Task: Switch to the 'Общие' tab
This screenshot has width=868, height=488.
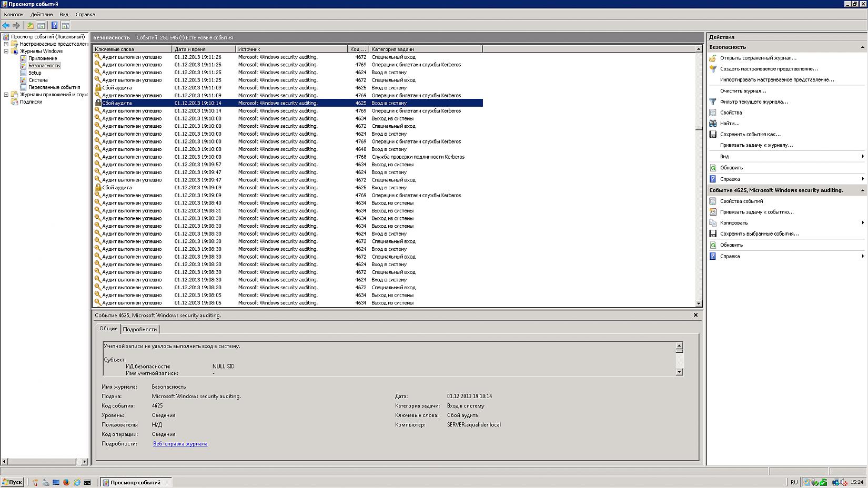Action: [109, 329]
